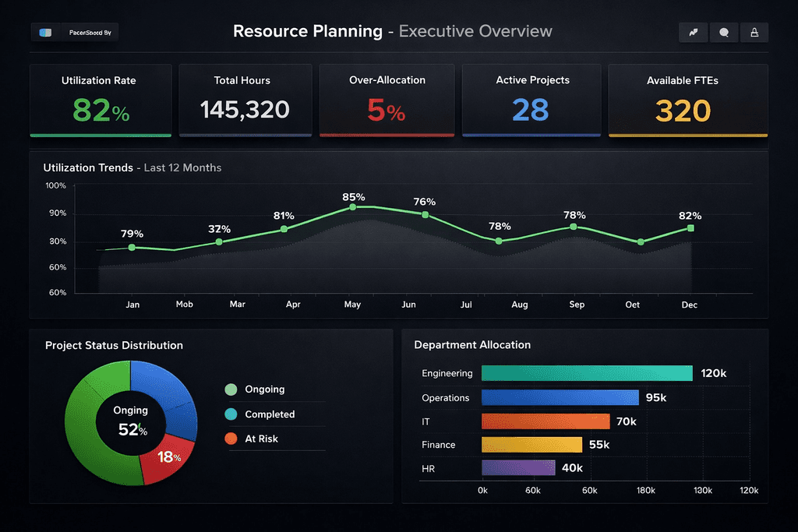Click the purple HR 40k bar
The image size is (798, 532).
point(517,468)
